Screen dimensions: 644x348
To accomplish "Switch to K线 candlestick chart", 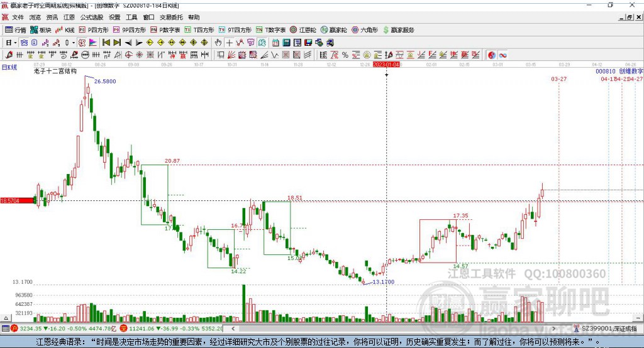I will (65, 30).
